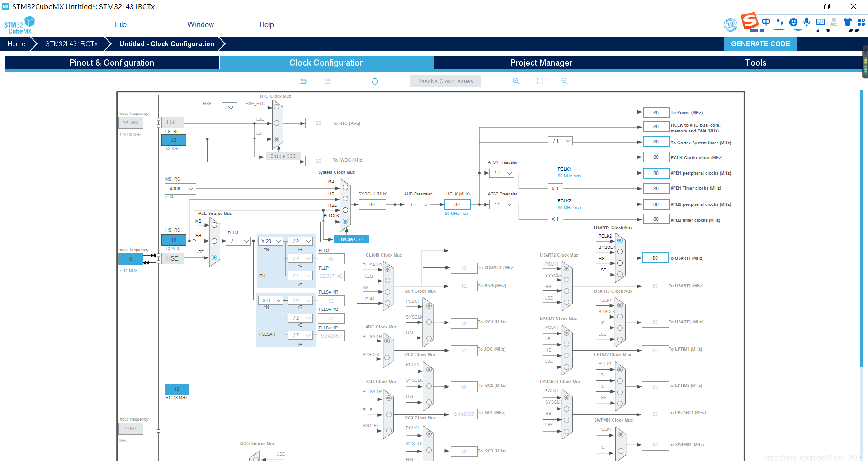Open APB2 Prescaler /1 dropdown

[x=502, y=204]
